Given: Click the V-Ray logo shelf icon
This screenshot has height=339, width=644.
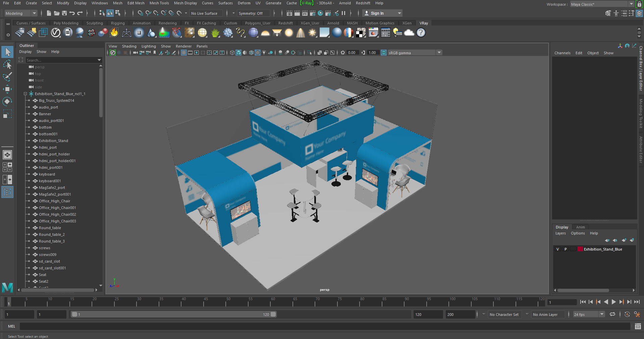Looking at the screenshot, I should point(56,32).
